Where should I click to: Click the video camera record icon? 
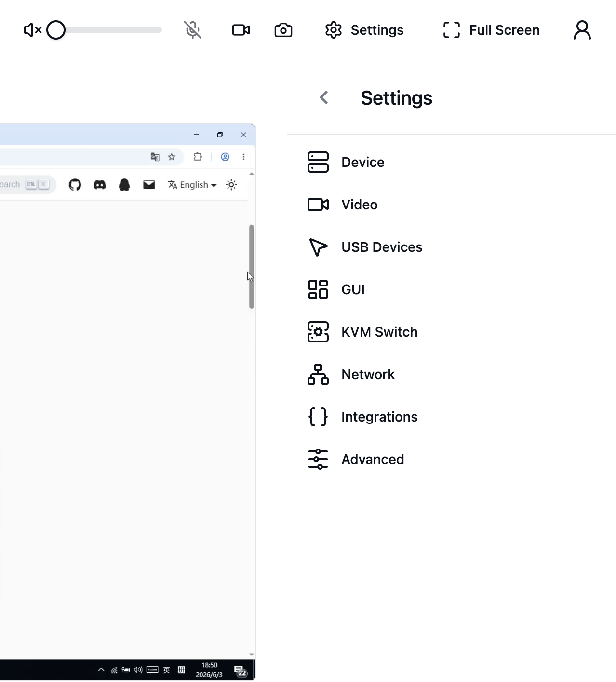pos(241,30)
